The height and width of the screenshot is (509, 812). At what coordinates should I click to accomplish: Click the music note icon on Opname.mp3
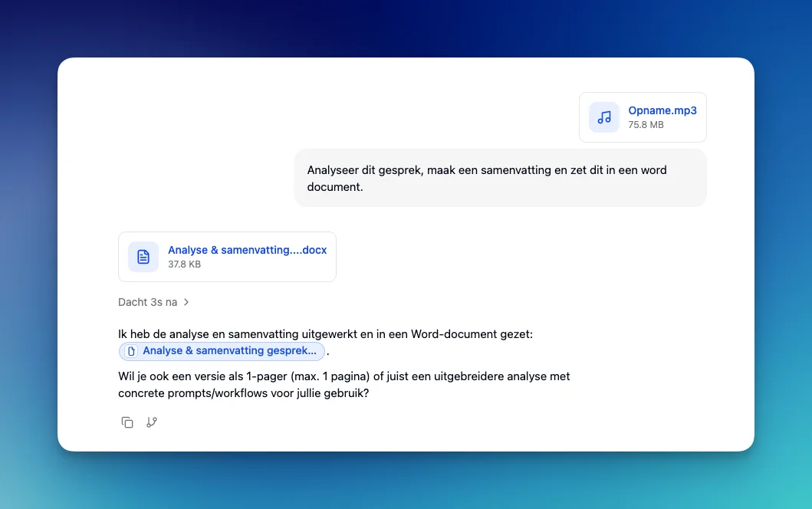point(603,117)
